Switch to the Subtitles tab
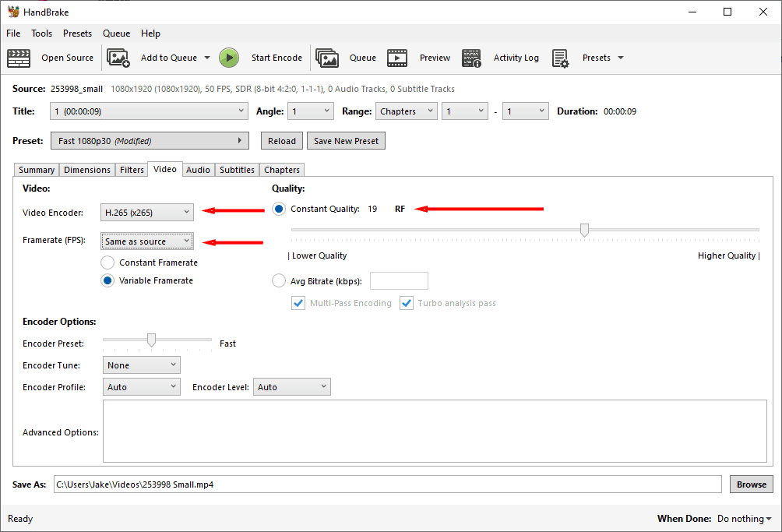Viewport: 782px width, 532px height. pyautogui.click(x=237, y=170)
